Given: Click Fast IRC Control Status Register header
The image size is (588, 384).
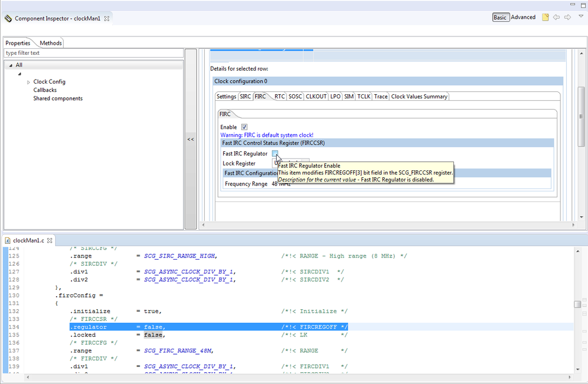Looking at the screenshot, I should click(387, 143).
